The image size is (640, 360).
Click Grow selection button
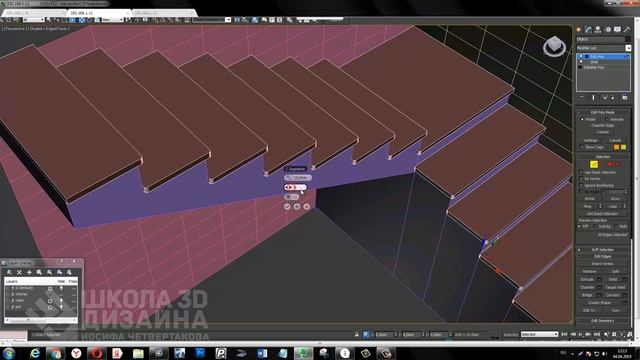(615, 199)
